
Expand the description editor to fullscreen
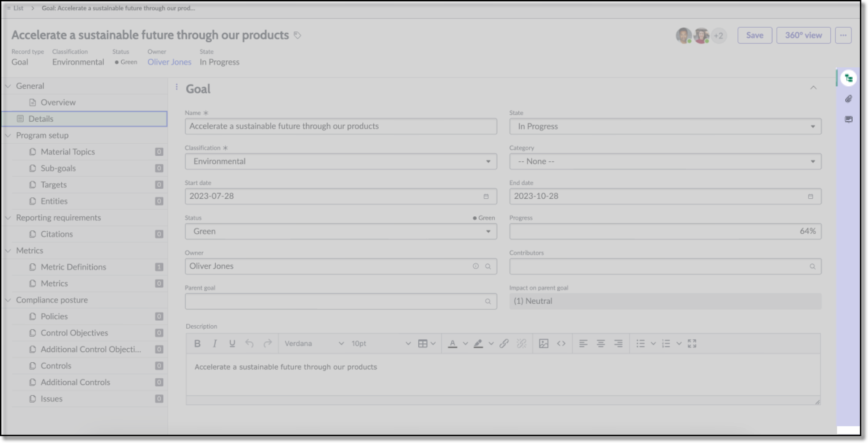tap(692, 343)
